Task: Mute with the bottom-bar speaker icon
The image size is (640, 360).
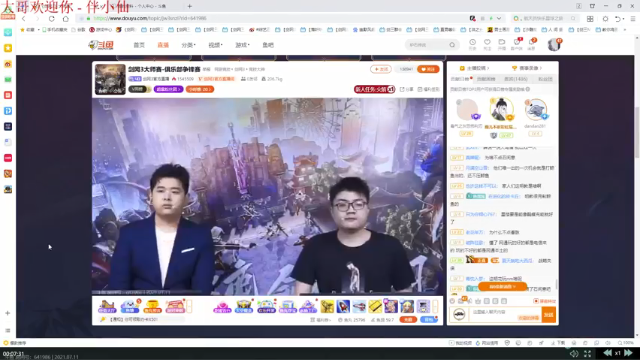Action: tap(574, 353)
